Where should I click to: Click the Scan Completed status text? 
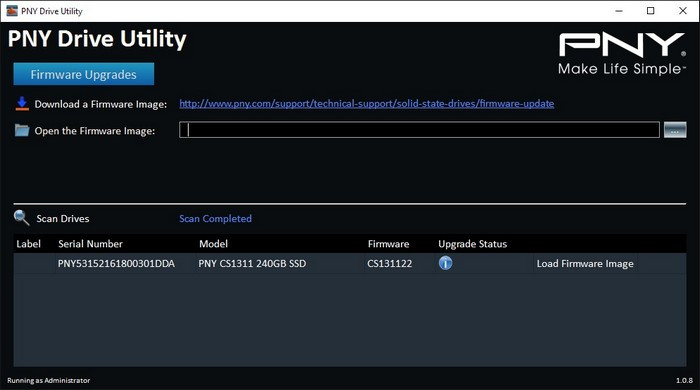[215, 219]
